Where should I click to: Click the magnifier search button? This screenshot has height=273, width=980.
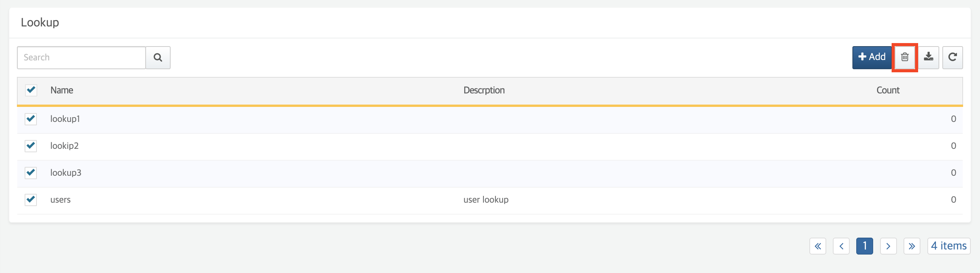tap(158, 58)
